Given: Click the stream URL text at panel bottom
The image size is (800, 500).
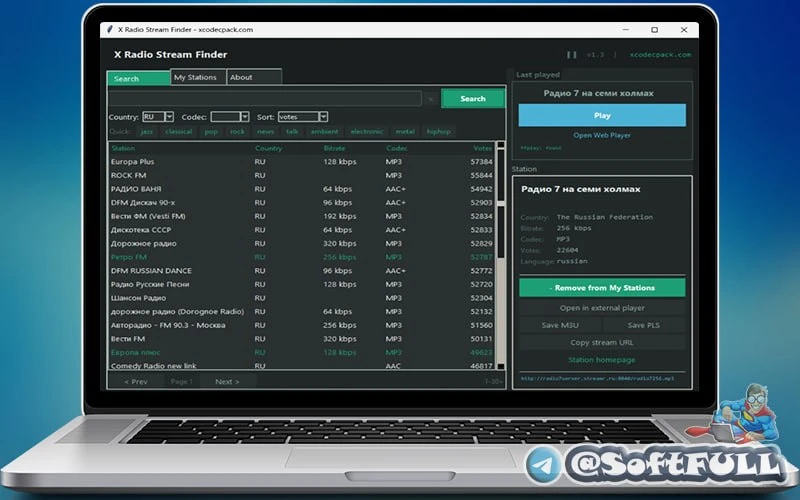Looking at the screenshot, I should [x=597, y=379].
